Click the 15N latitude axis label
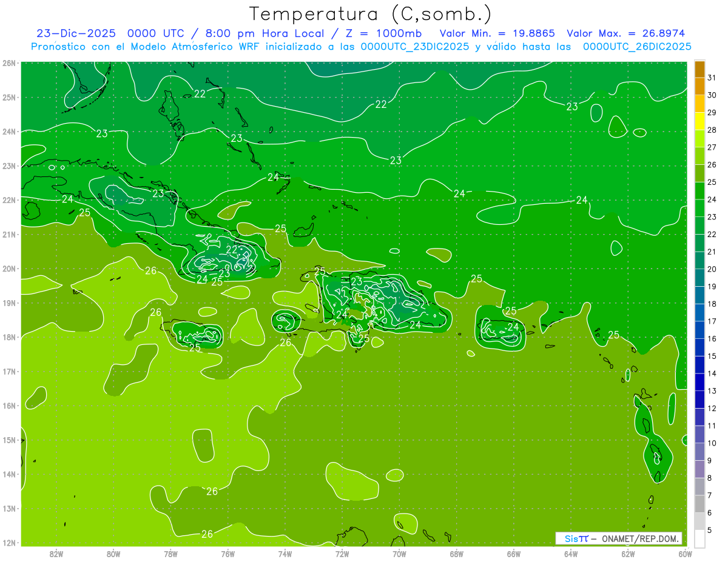The image size is (728, 562). coord(9,440)
